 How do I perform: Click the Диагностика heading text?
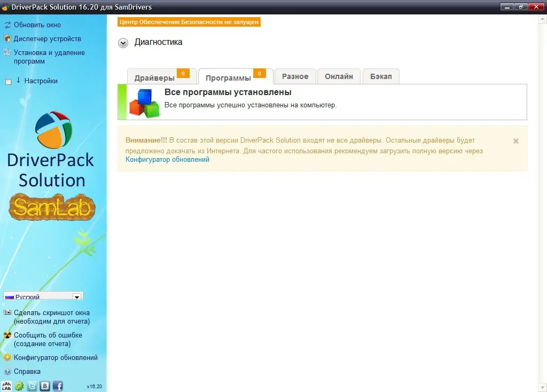click(158, 42)
